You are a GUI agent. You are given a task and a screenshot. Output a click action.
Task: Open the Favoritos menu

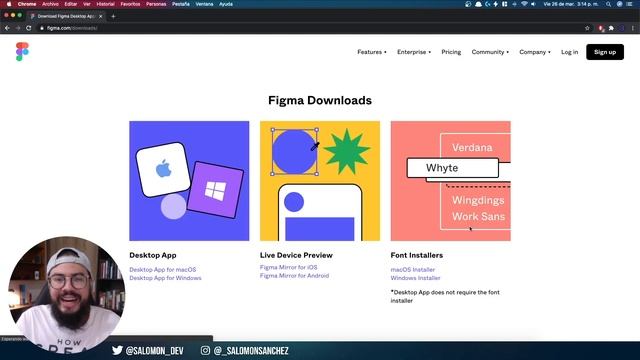[130, 4]
